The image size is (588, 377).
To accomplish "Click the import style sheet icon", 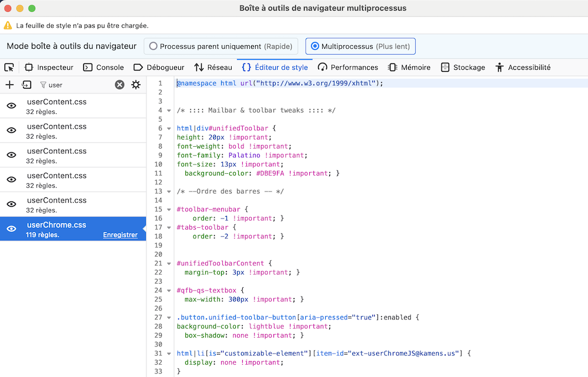I will [x=26, y=85].
